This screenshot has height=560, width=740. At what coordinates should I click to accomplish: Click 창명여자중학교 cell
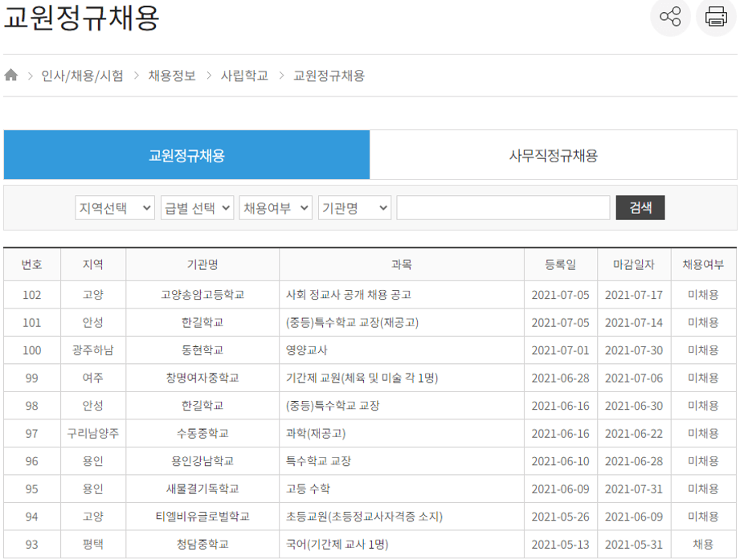pyautogui.click(x=202, y=378)
